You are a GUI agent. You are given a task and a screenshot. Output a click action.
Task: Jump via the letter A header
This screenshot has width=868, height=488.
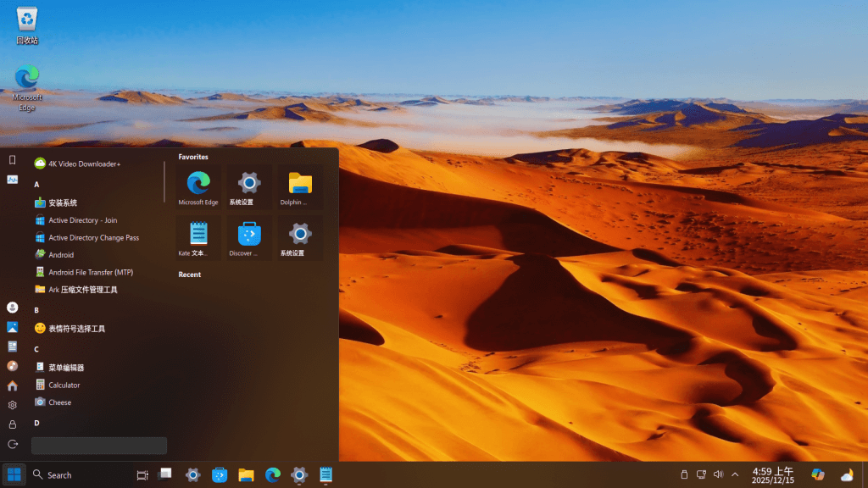coord(36,185)
